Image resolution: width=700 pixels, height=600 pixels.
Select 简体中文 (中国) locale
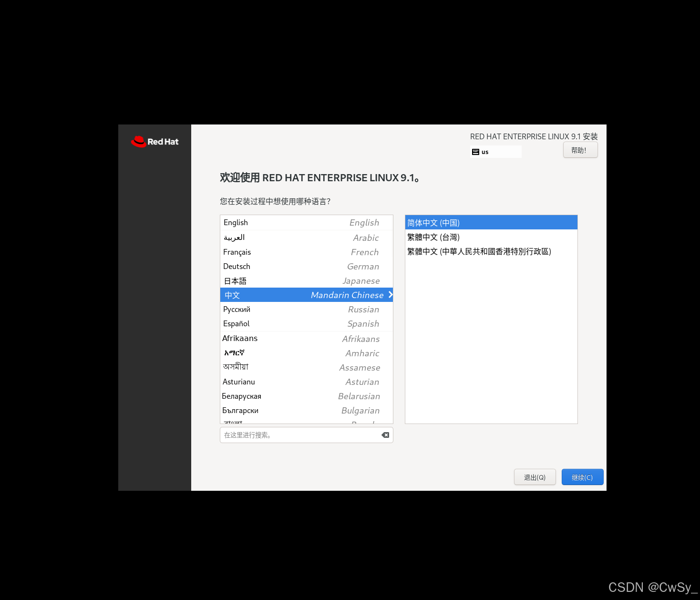(491, 223)
